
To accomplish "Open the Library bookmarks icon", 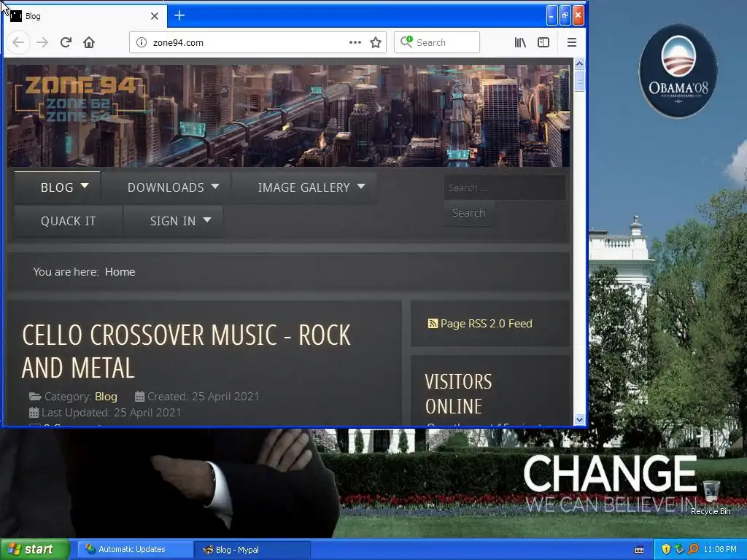I will pyautogui.click(x=520, y=42).
